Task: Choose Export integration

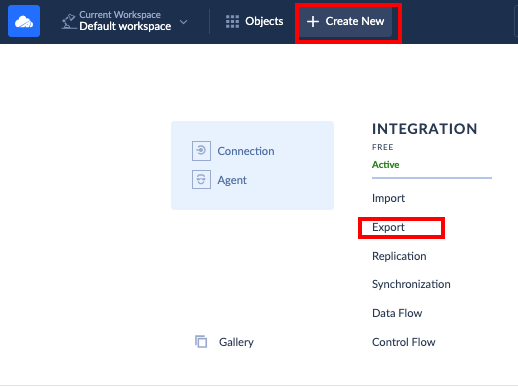Action: pos(388,227)
